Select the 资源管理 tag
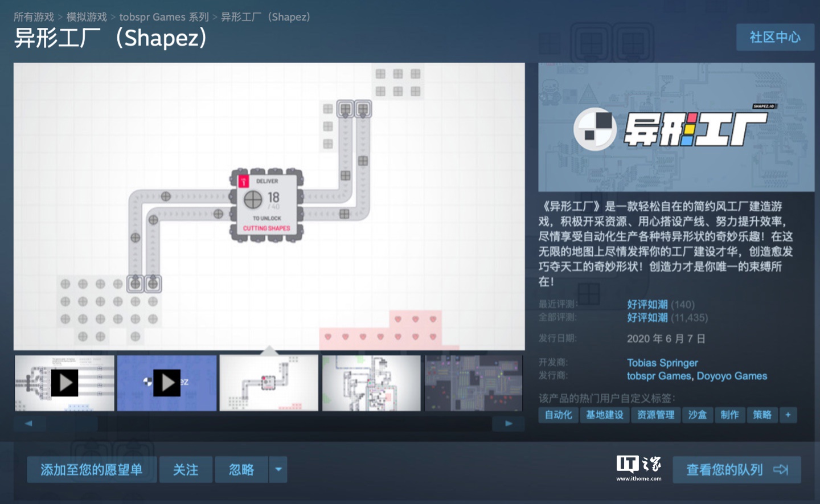The width and height of the screenshot is (820, 504). tap(655, 415)
